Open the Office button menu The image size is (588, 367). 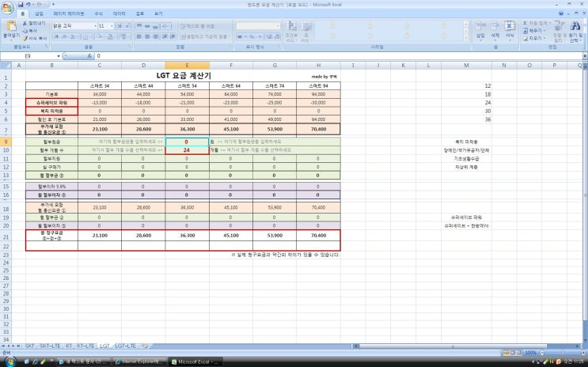tap(7, 7)
